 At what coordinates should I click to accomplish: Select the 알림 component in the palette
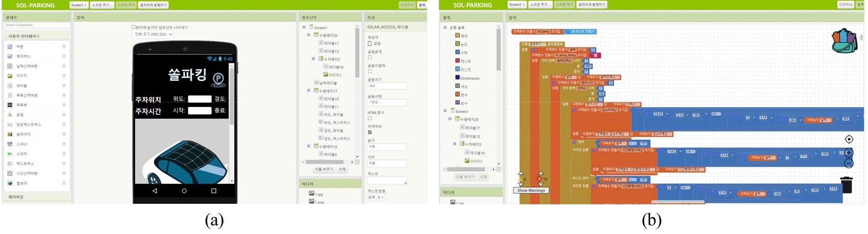click(20, 115)
